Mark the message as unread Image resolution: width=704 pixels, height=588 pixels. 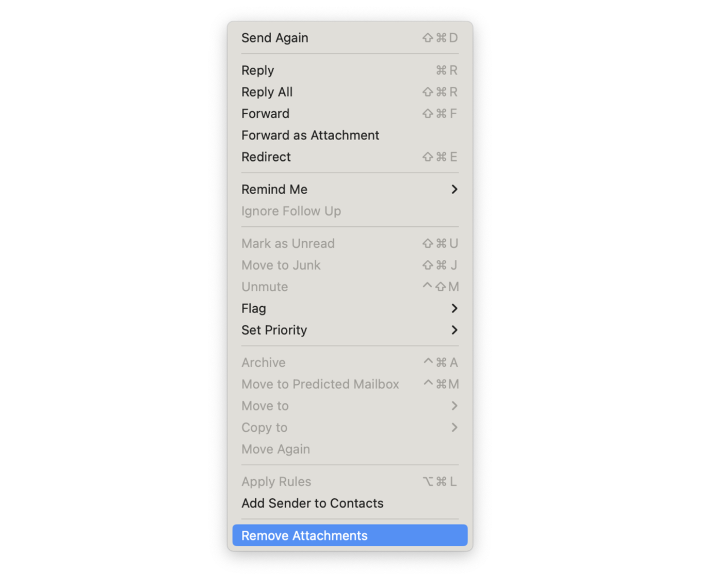tap(288, 243)
